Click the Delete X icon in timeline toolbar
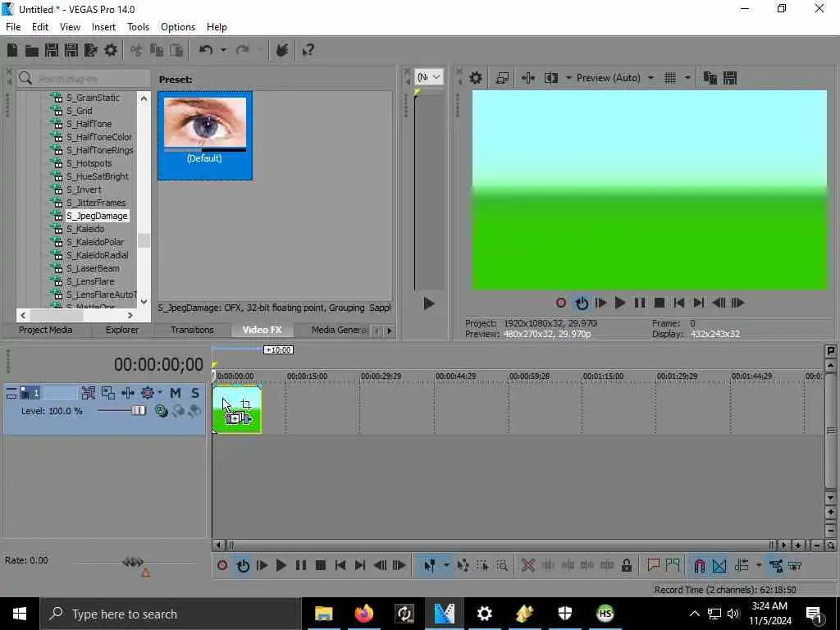This screenshot has height=630, width=840. (x=527, y=565)
